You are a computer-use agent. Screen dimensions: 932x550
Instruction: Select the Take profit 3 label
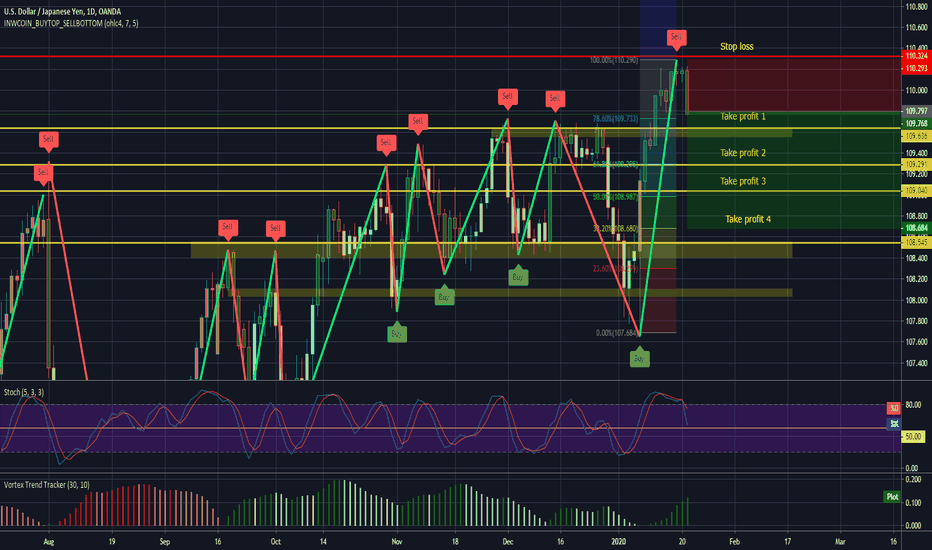(x=743, y=181)
